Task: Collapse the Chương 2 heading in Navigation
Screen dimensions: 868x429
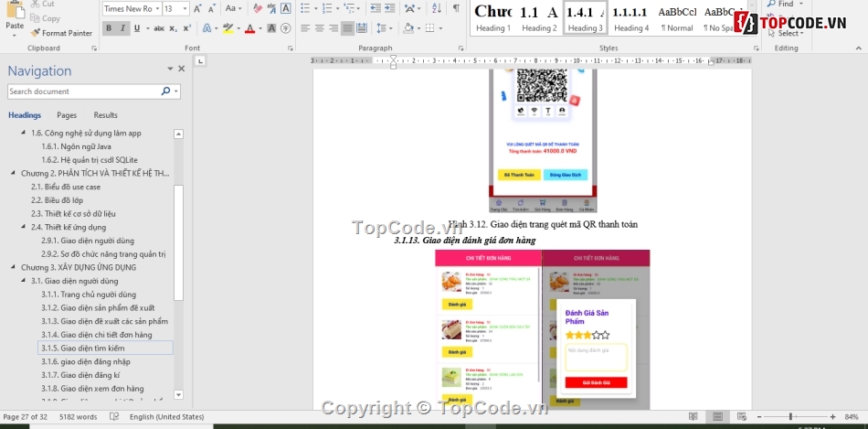Action: [x=14, y=173]
